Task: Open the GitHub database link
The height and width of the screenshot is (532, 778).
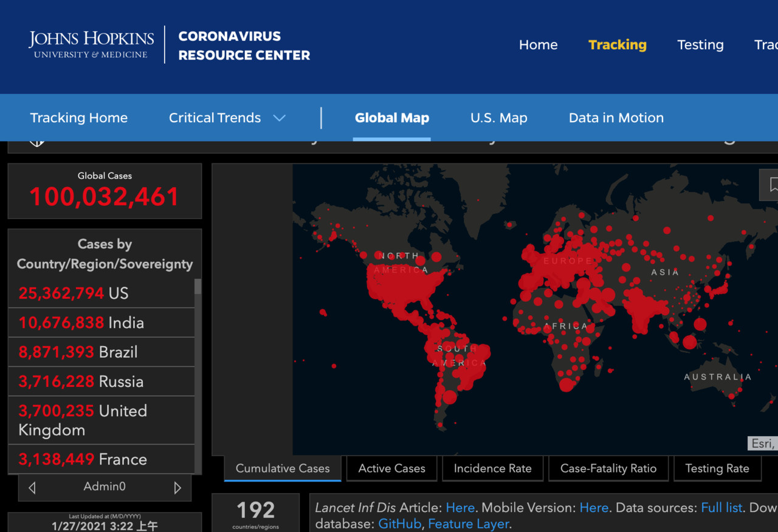Action: [399, 523]
